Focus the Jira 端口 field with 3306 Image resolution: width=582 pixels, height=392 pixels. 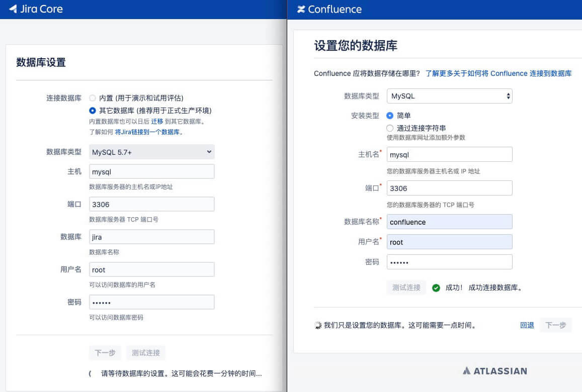pyautogui.click(x=152, y=205)
